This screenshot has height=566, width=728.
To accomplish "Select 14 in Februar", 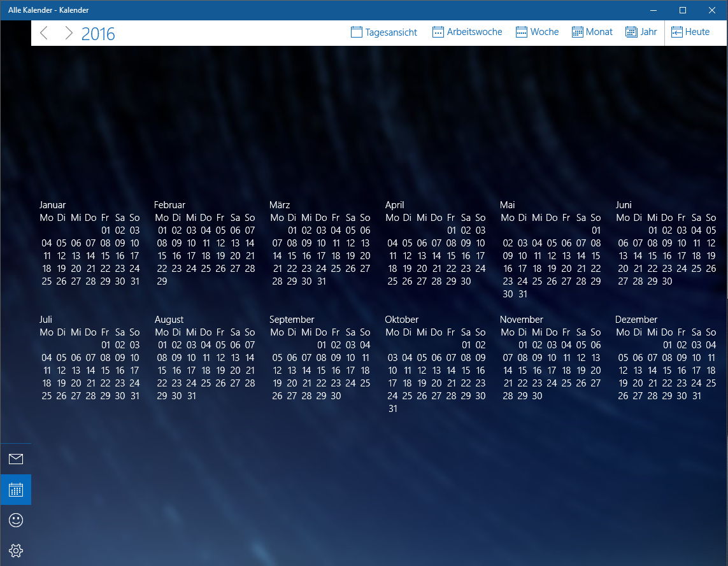I will click(x=250, y=243).
